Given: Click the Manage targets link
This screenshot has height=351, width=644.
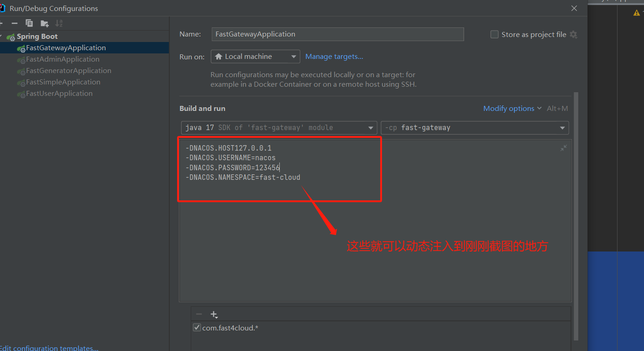Looking at the screenshot, I should pyautogui.click(x=334, y=57).
